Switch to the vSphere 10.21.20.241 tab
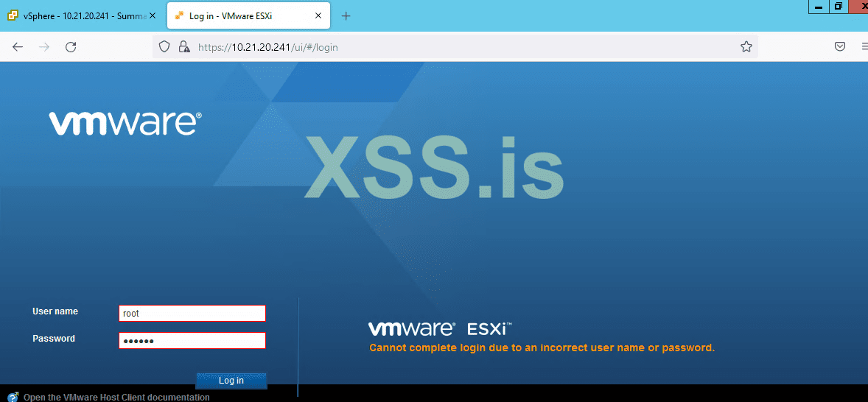 point(81,16)
